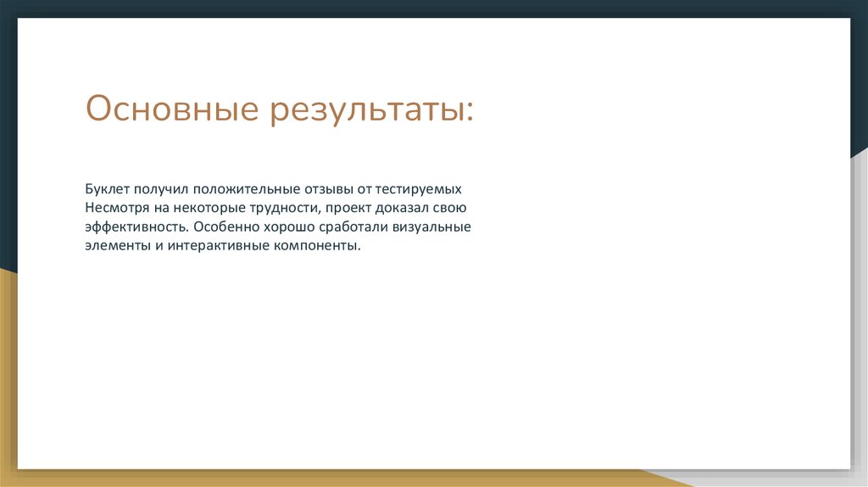
Task: Select the slide title 'Основные результаты:'
Action: point(280,109)
